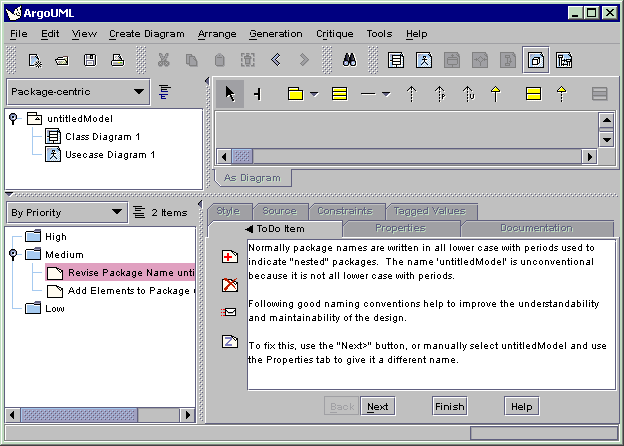
Task: Click the Copy icon
Action: coord(191,60)
